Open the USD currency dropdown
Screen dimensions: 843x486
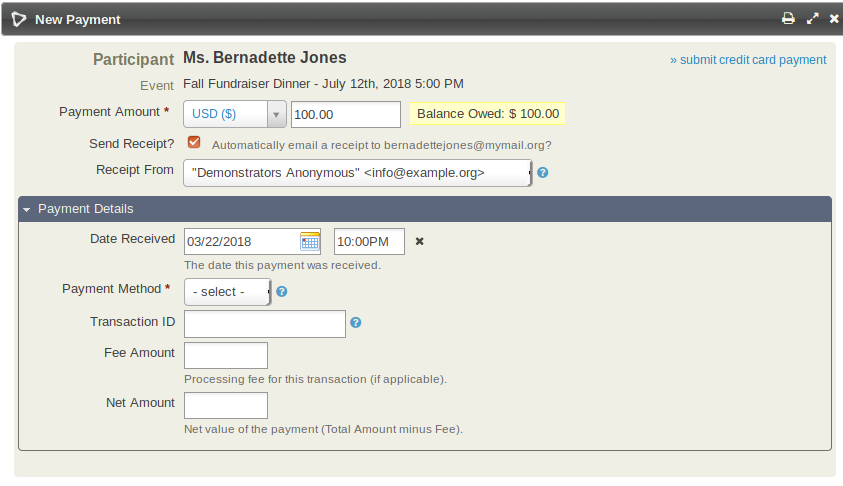pos(234,114)
